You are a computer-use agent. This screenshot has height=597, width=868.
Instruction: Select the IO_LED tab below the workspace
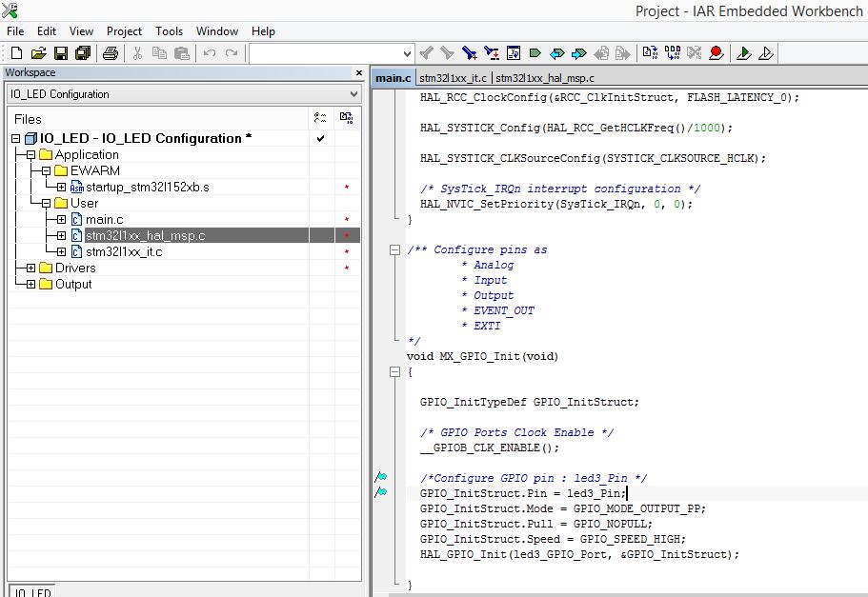coord(32,592)
